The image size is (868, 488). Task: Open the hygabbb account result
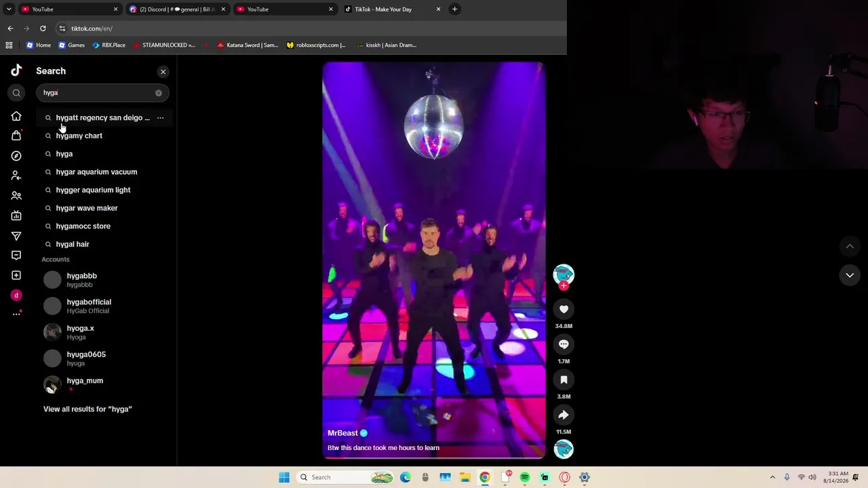(105, 280)
